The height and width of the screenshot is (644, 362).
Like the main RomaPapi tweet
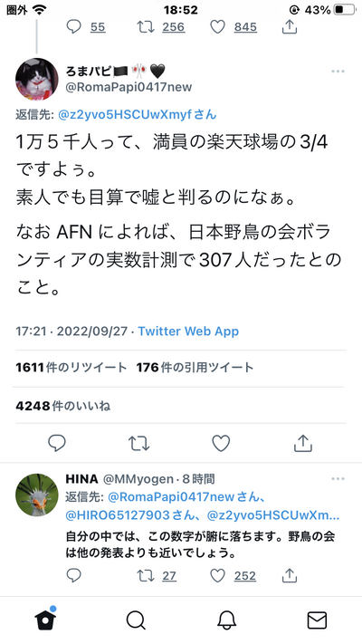221,443
